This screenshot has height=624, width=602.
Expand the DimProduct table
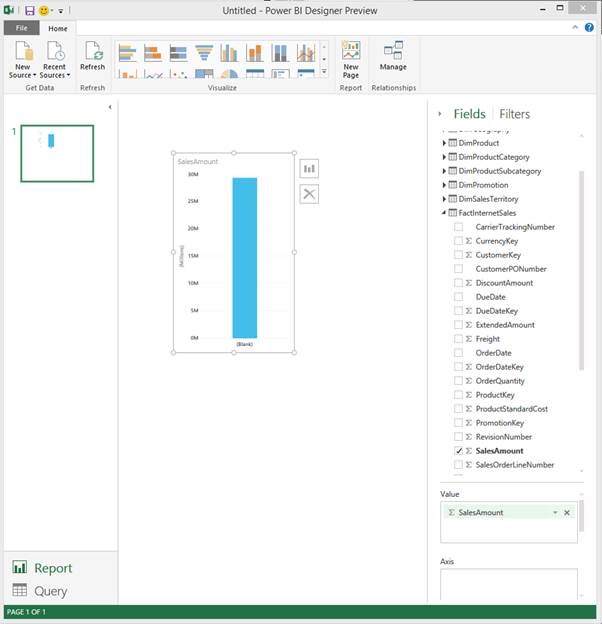click(x=444, y=143)
